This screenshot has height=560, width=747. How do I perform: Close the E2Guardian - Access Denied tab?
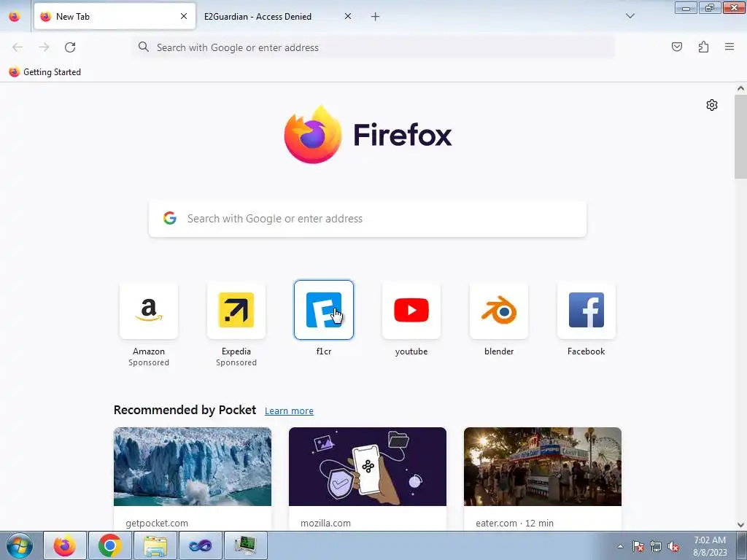pyautogui.click(x=348, y=16)
